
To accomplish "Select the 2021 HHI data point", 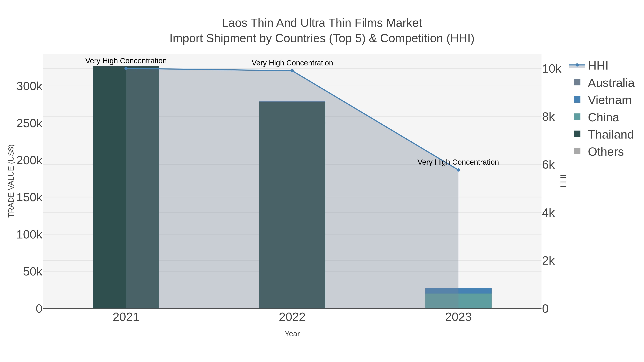I will pyautogui.click(x=126, y=68).
